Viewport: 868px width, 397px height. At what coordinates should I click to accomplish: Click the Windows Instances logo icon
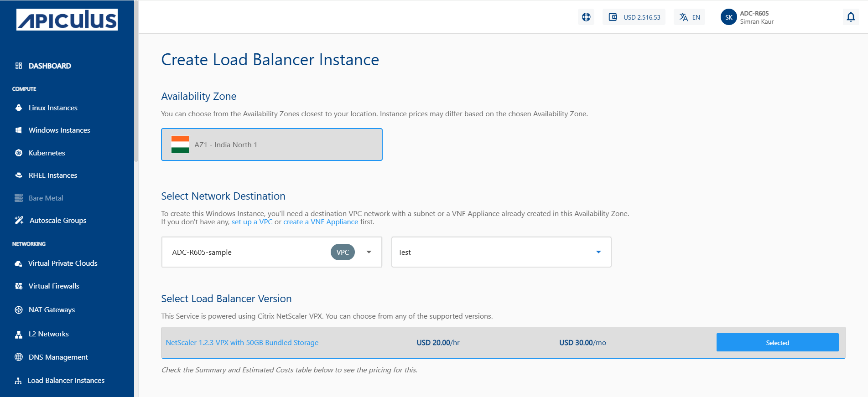(x=19, y=130)
